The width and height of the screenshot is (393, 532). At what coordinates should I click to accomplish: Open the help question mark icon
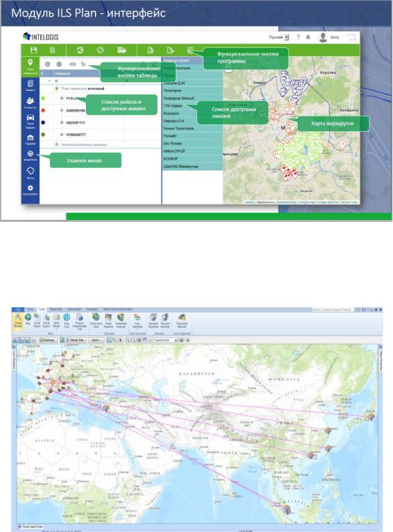(298, 37)
